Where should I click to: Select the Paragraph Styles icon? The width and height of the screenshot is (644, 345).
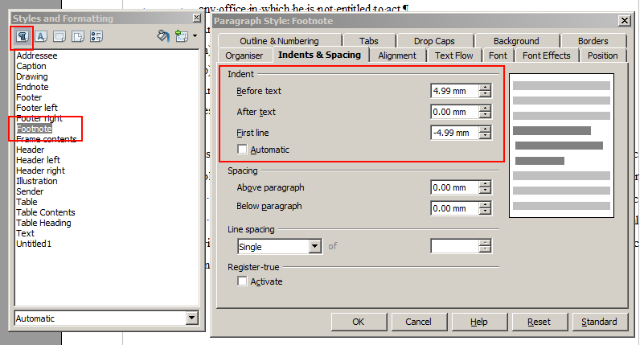tap(23, 36)
